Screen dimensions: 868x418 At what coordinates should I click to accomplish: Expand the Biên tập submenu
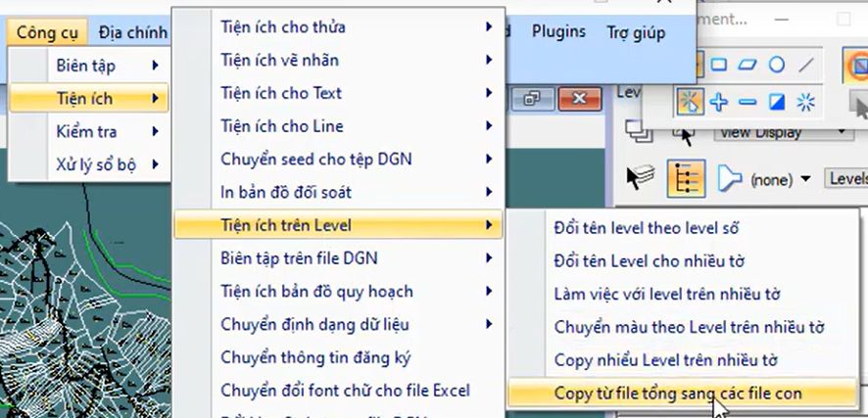pyautogui.click(x=89, y=66)
